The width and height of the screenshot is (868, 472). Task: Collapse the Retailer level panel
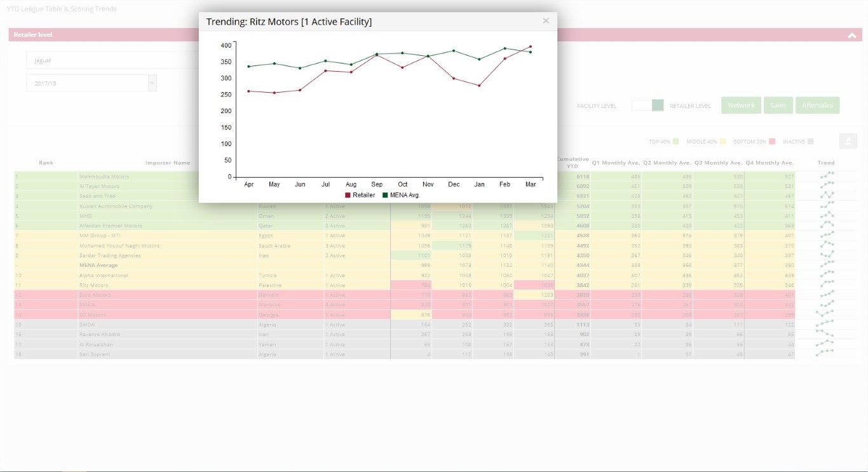pos(852,36)
